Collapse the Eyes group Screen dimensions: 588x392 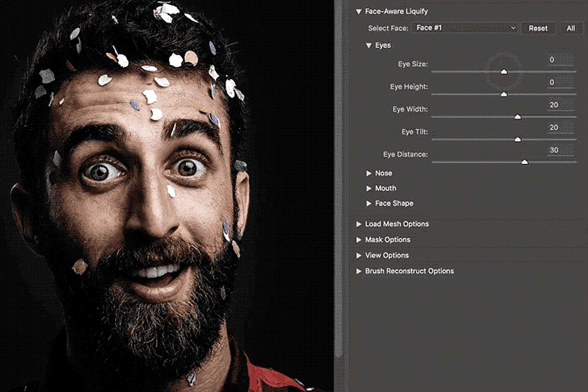[x=369, y=46]
